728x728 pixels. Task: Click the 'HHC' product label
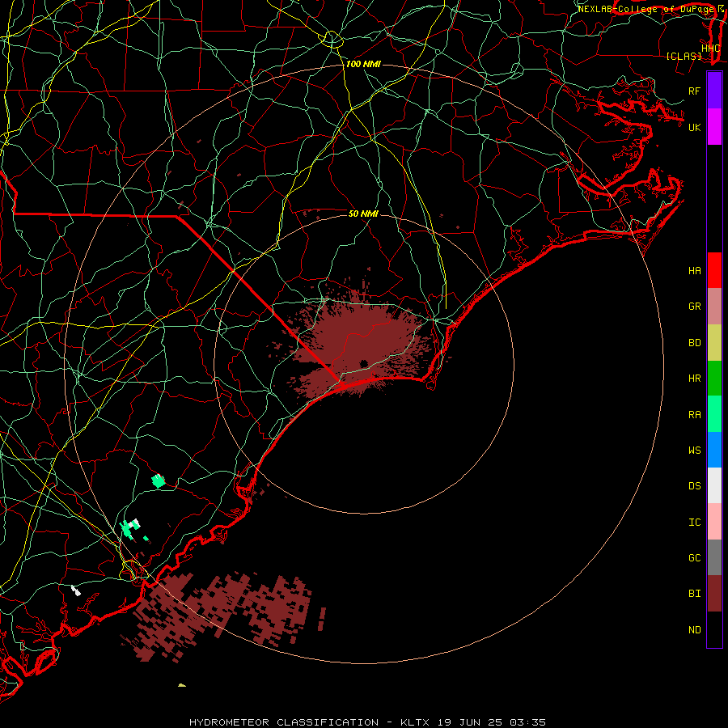(x=710, y=49)
